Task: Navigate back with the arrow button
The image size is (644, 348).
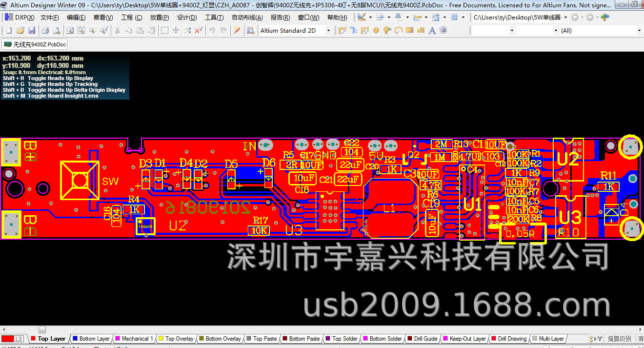Action: tap(575, 17)
